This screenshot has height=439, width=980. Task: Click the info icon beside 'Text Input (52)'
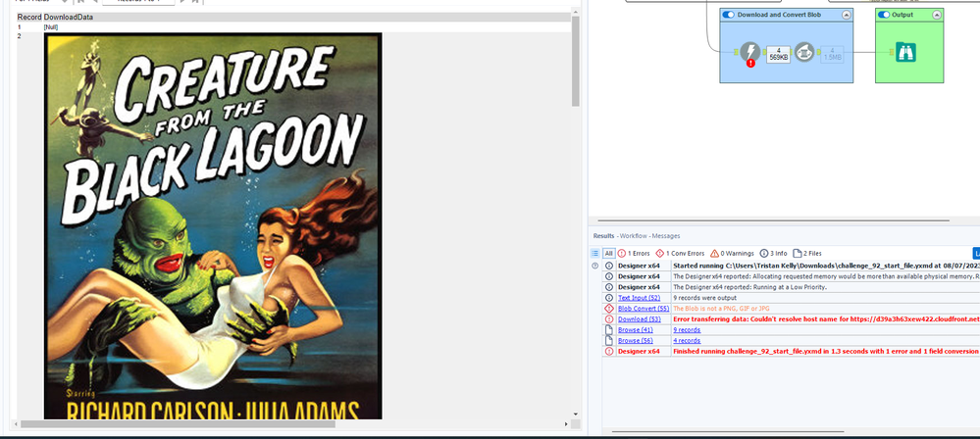(x=609, y=298)
